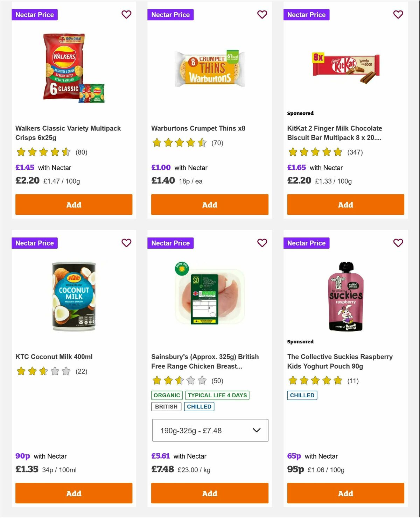The height and width of the screenshot is (518, 420).
Task: Expand the chicken breast size selector chevron
Action: pos(258,430)
